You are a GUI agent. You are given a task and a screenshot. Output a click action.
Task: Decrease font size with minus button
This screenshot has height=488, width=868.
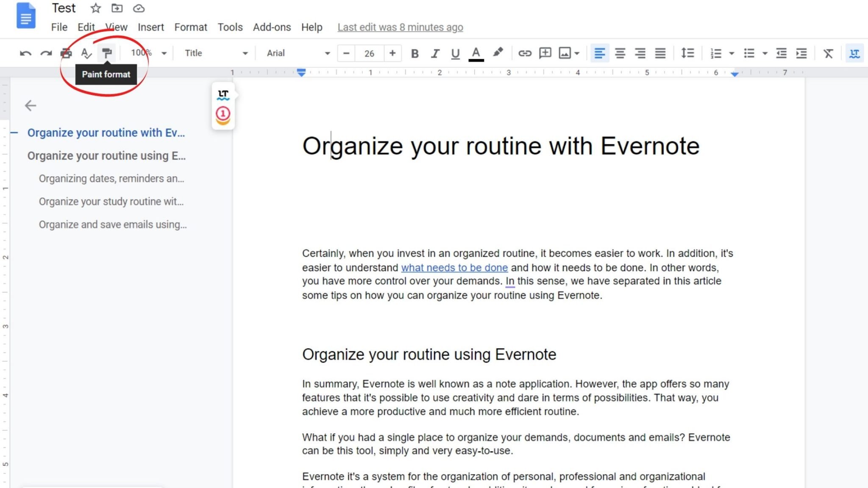point(346,53)
